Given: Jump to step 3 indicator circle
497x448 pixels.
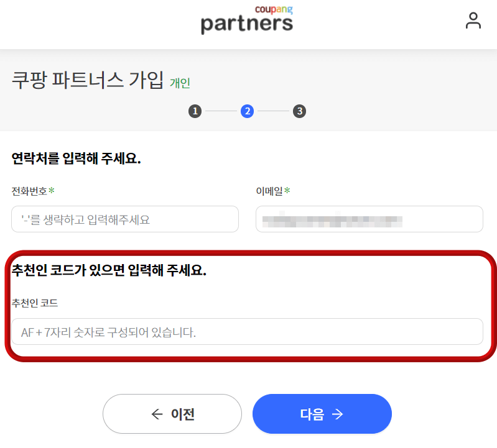Looking at the screenshot, I should 300,111.
